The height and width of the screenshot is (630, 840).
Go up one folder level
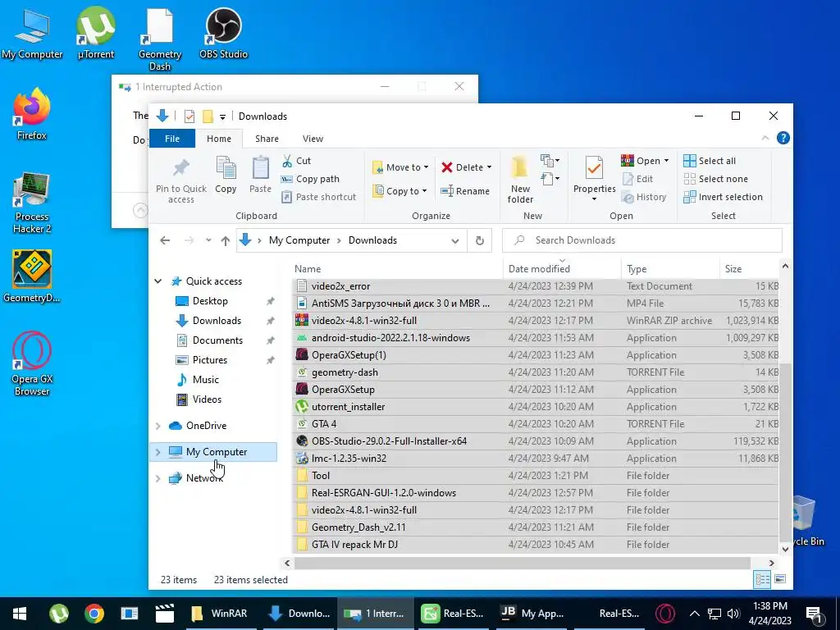pos(226,240)
